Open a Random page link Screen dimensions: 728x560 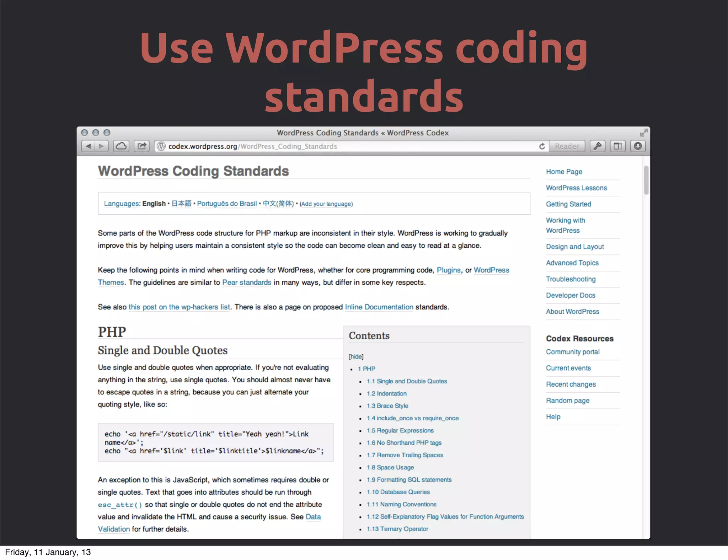[568, 400]
